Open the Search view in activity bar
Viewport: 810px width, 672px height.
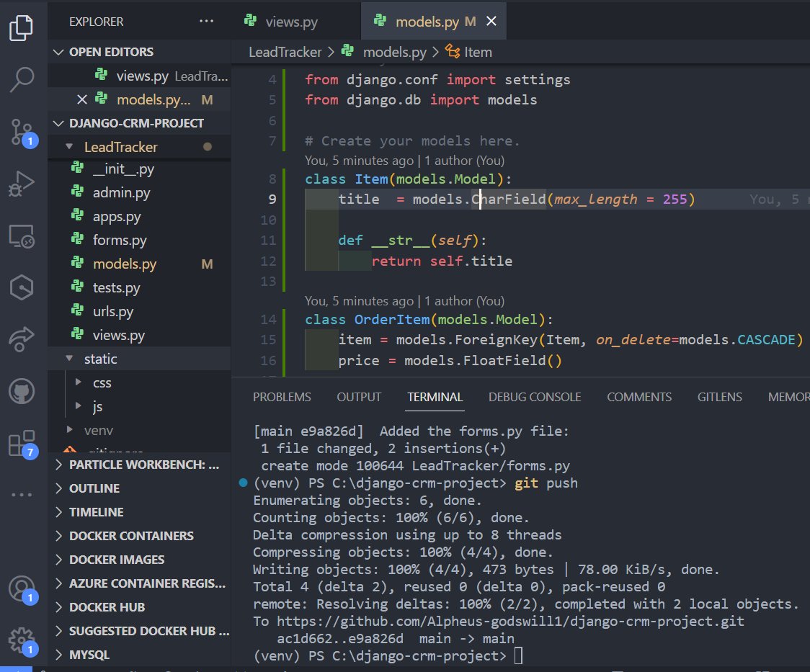[x=21, y=79]
